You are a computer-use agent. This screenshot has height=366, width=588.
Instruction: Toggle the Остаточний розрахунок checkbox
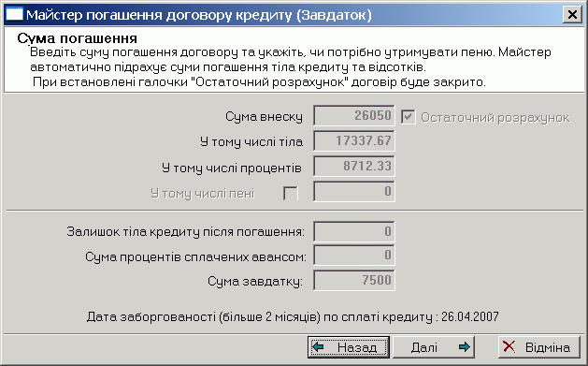click(408, 117)
